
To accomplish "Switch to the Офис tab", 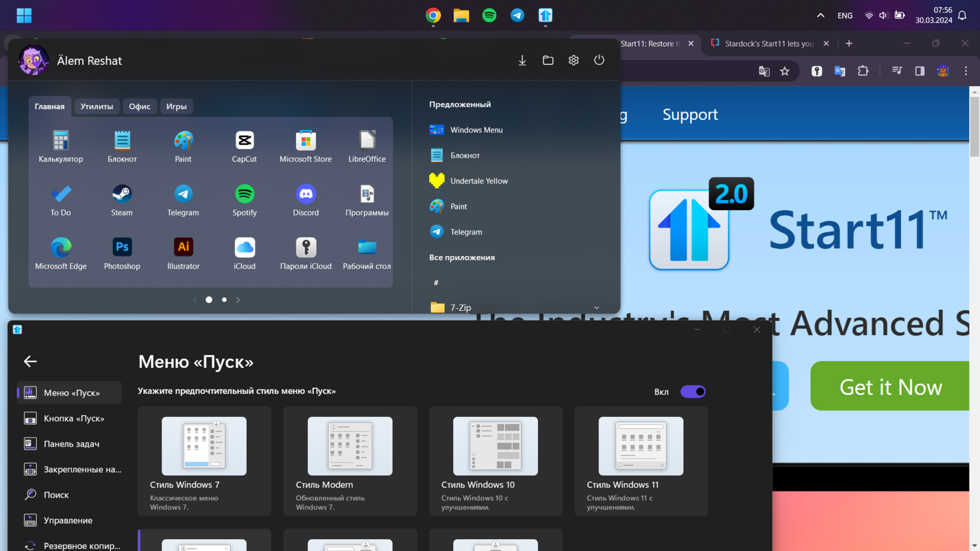I will tap(139, 106).
